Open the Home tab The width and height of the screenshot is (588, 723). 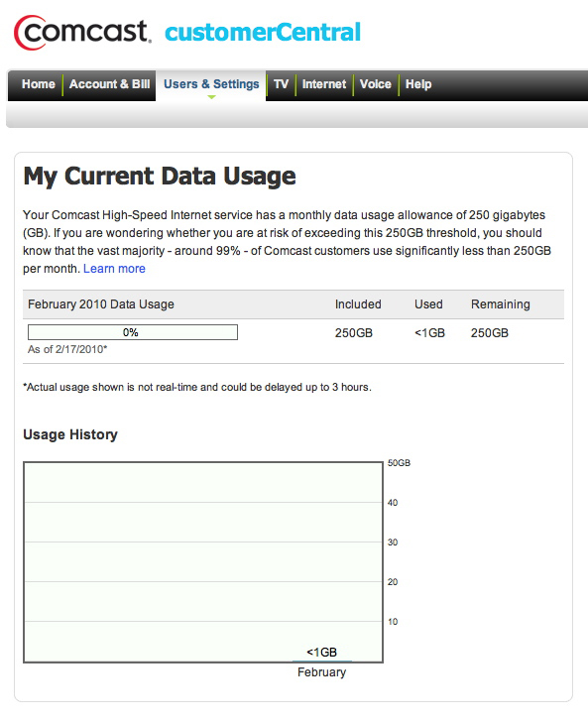(x=39, y=84)
